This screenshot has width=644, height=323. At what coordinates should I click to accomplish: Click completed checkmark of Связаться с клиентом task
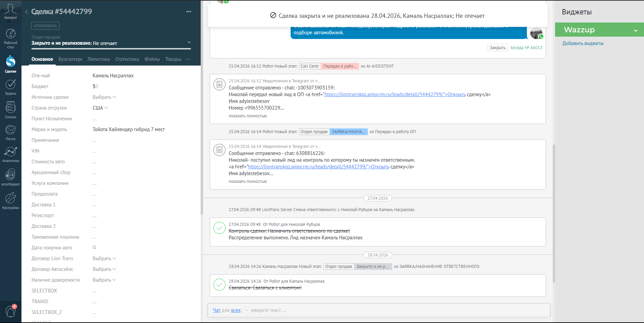pos(219,284)
